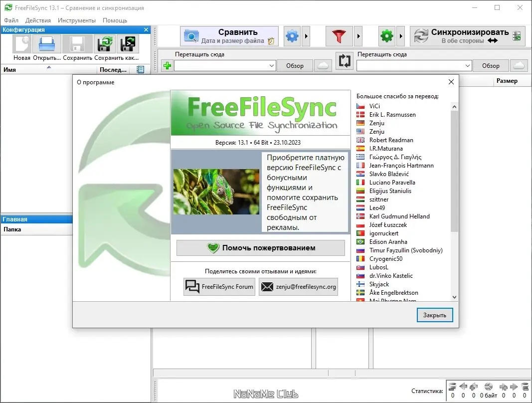
Task: Add folder pair with green plus icon
Action: click(167, 65)
